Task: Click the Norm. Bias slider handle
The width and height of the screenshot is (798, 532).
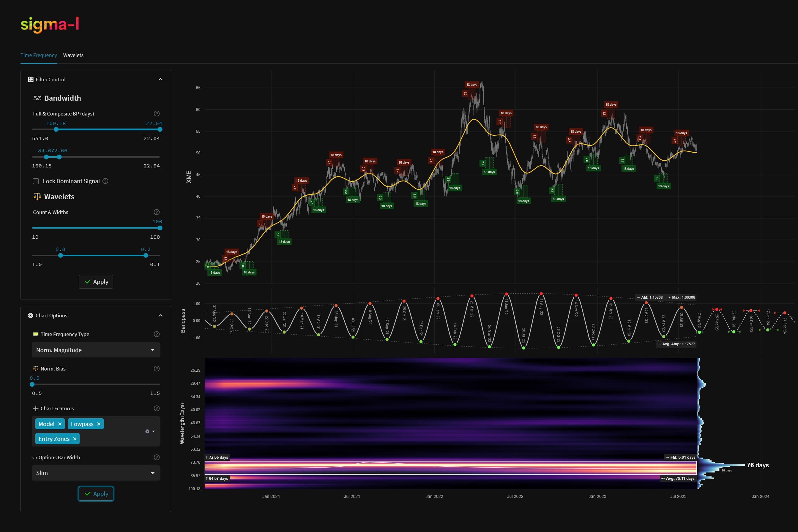Action: [32, 384]
